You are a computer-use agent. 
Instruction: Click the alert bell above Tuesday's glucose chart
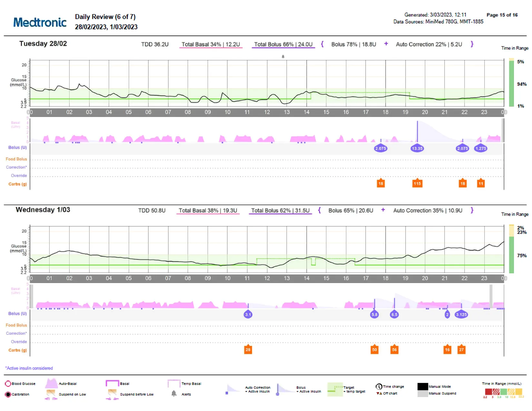pos(283,56)
